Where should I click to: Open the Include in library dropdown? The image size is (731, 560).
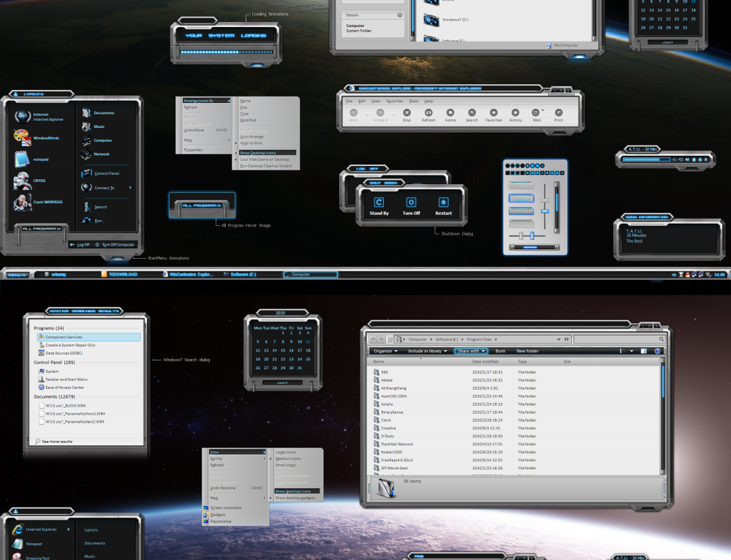coord(428,351)
